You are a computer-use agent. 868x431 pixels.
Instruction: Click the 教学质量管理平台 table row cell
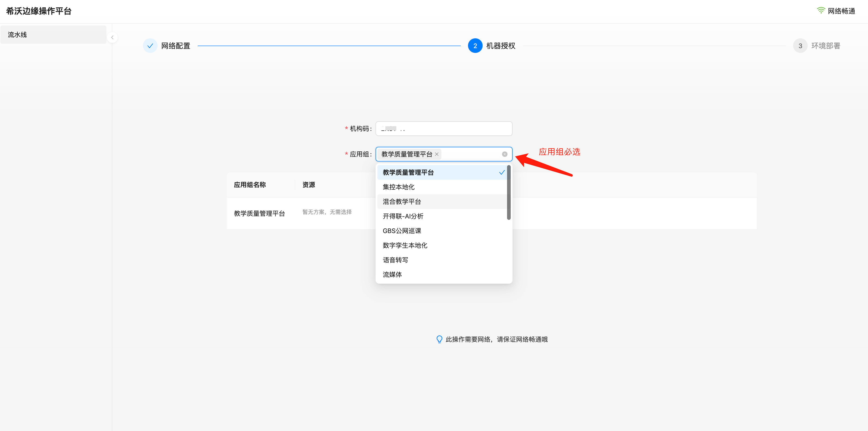coord(259,213)
